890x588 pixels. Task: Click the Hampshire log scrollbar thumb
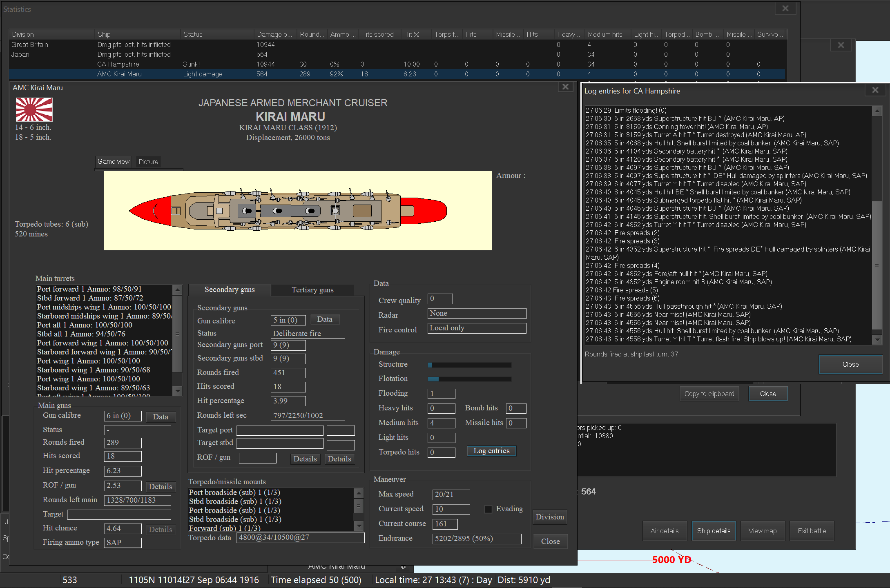point(877,265)
